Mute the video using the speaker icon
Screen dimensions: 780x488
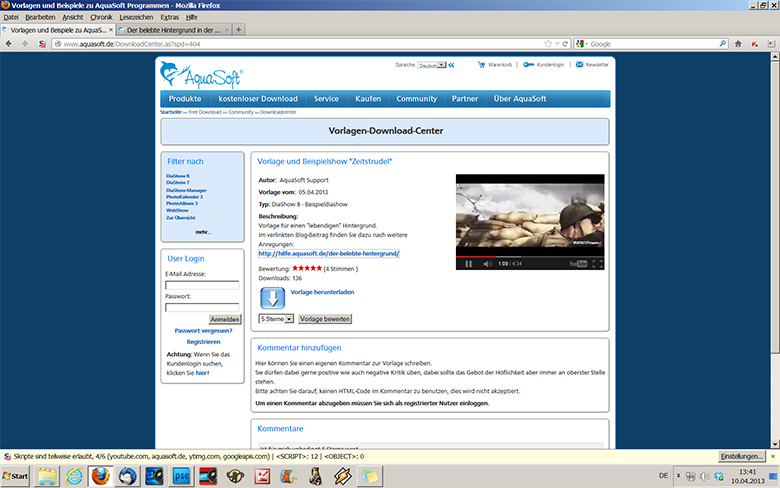pos(487,264)
